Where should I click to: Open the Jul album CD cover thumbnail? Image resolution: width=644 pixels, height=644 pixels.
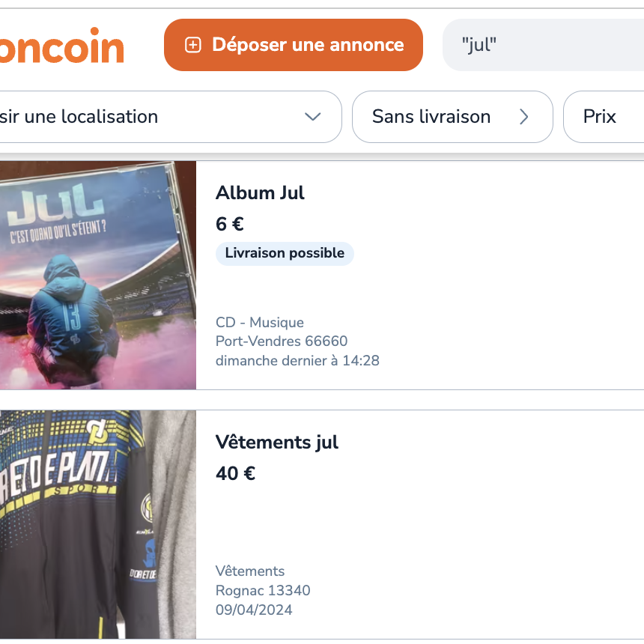[97, 276]
